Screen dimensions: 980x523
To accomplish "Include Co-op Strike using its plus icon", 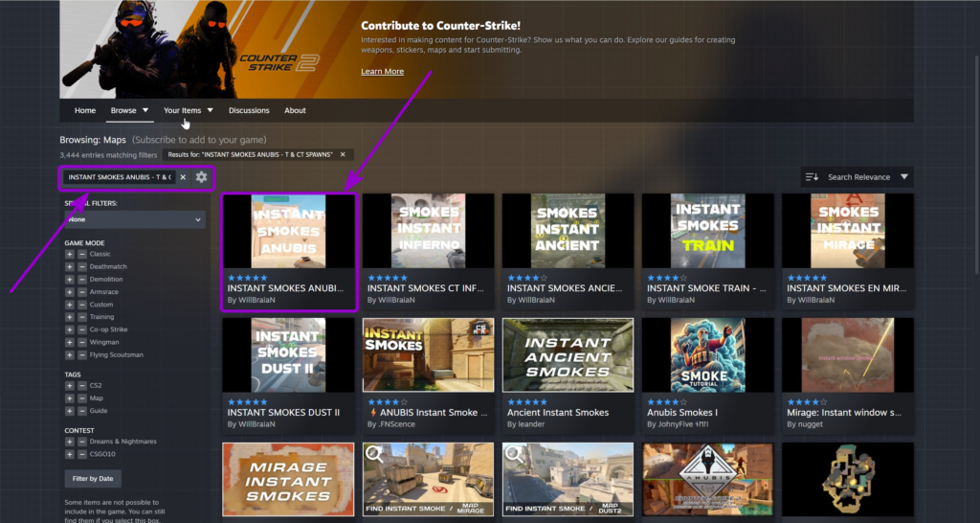I will pos(69,330).
